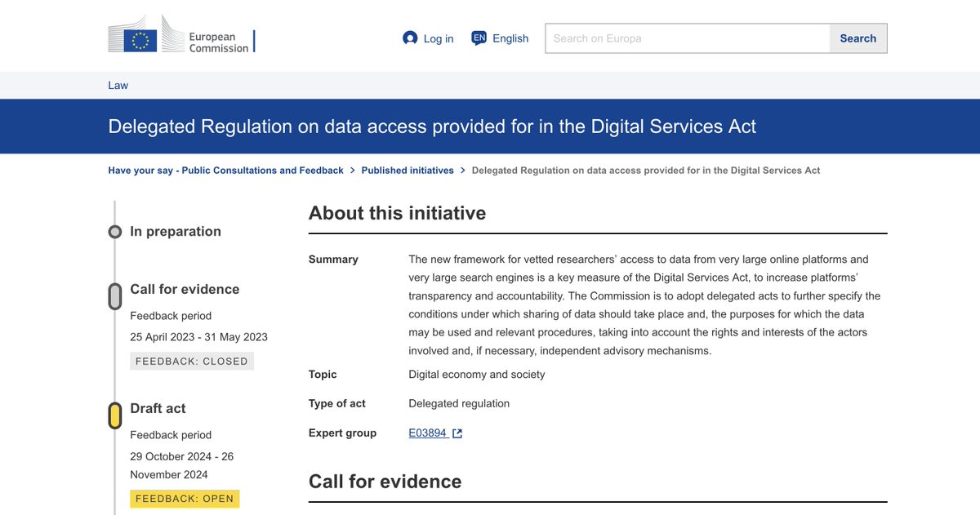Open the Call for evidence stage heading
This screenshot has height=515, width=980.
coord(185,290)
